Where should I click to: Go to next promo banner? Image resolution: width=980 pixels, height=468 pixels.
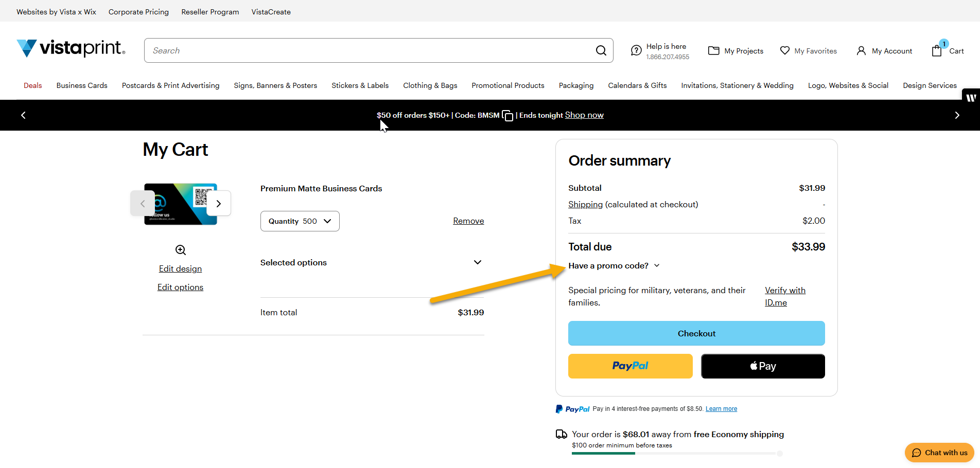point(957,115)
